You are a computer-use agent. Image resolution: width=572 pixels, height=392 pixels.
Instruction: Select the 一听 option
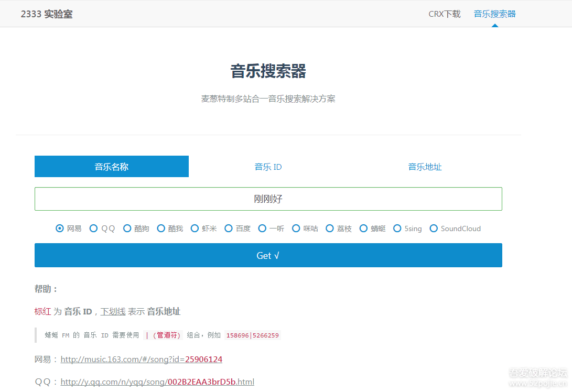(262, 228)
